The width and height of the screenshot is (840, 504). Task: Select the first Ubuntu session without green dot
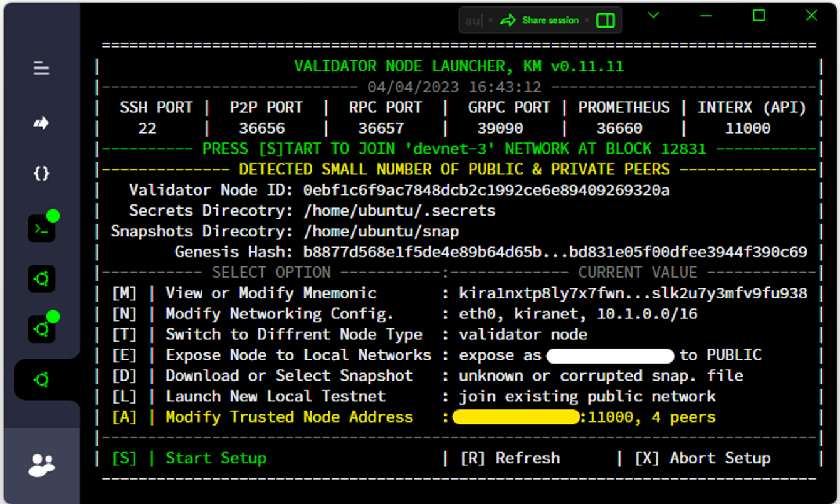tap(41, 279)
